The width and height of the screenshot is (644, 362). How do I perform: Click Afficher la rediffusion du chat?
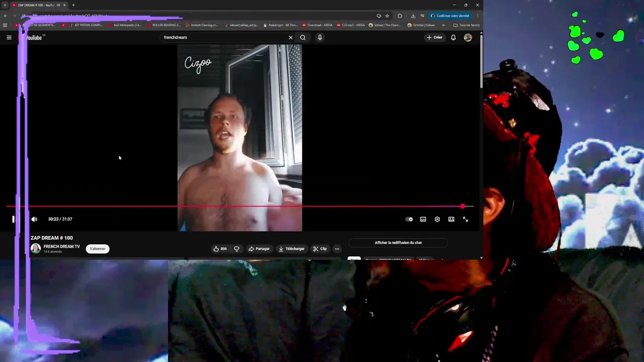[398, 243]
